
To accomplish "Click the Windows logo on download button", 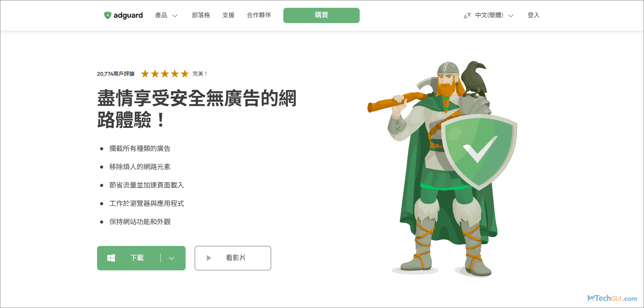I will (111, 258).
